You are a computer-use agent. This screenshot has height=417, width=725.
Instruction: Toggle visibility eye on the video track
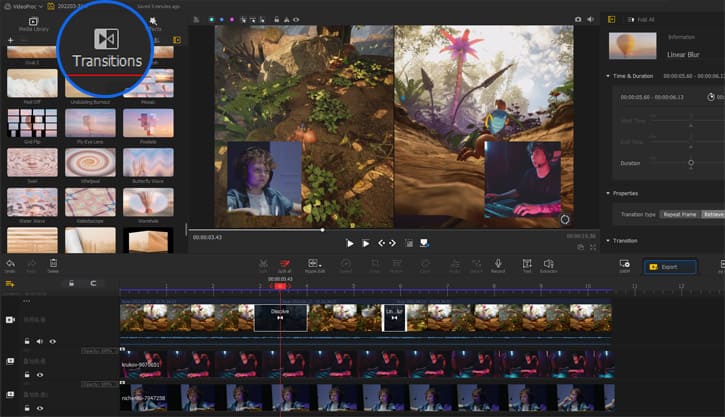[52, 341]
